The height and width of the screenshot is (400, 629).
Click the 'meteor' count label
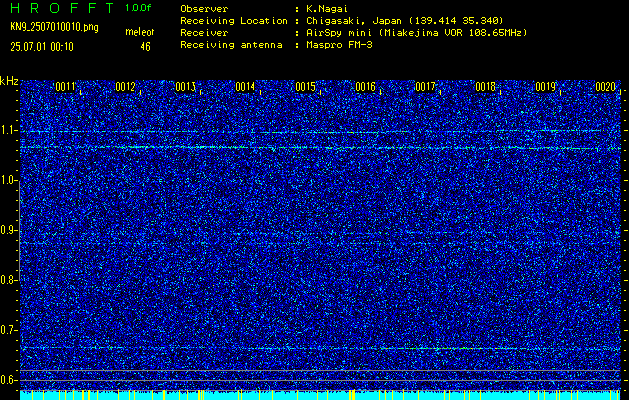140,32
